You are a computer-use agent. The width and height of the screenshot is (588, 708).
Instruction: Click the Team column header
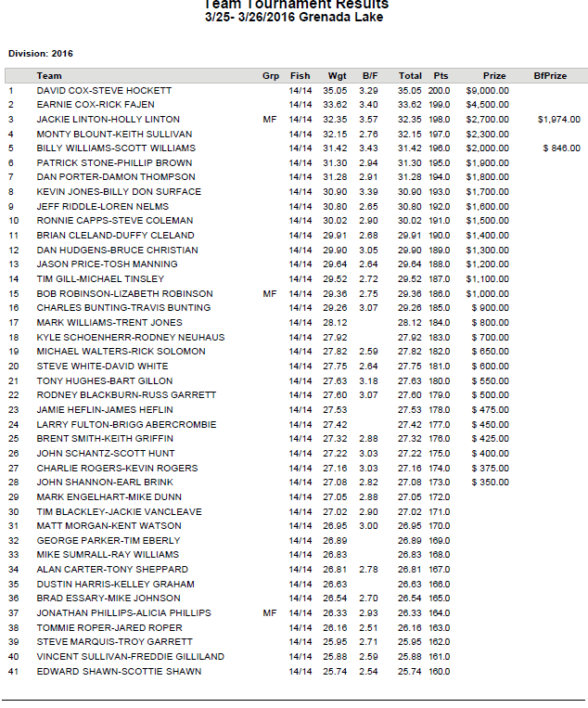click(49, 76)
